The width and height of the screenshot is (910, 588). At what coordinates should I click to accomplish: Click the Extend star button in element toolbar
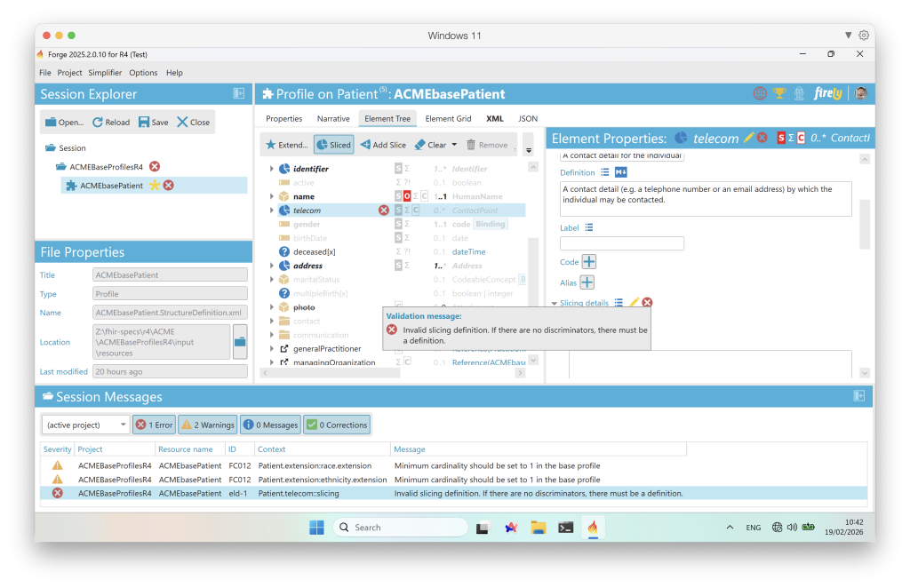click(287, 145)
